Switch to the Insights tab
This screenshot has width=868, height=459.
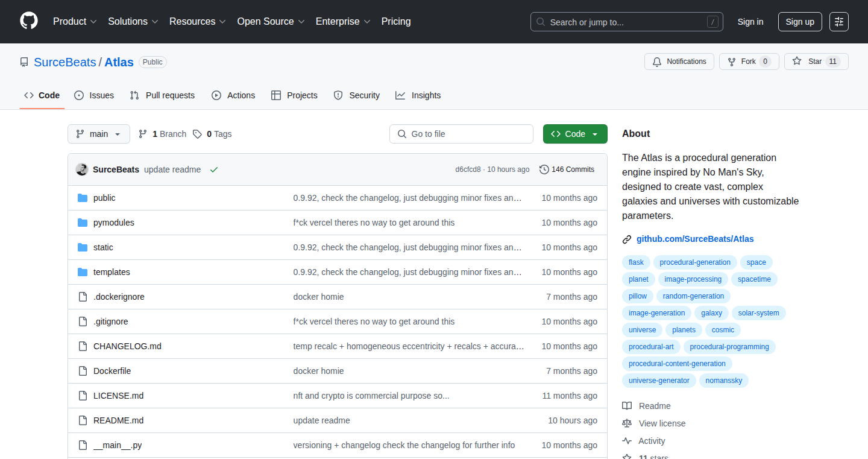tap(418, 95)
